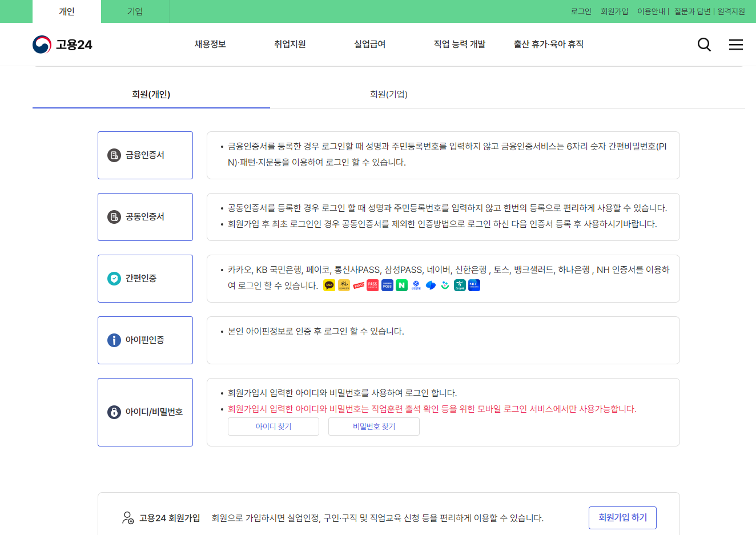
Task: Open search using the magnifier icon
Action: 703,44
